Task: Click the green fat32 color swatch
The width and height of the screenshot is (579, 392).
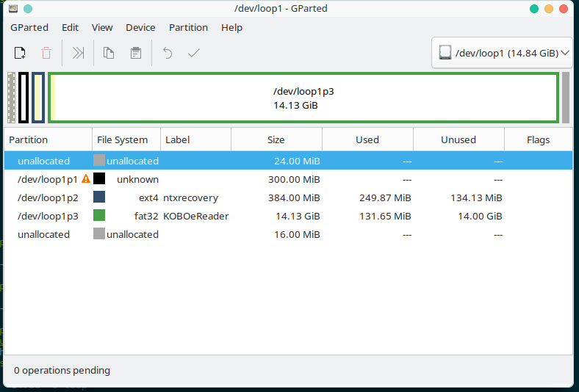Action: 99,216
